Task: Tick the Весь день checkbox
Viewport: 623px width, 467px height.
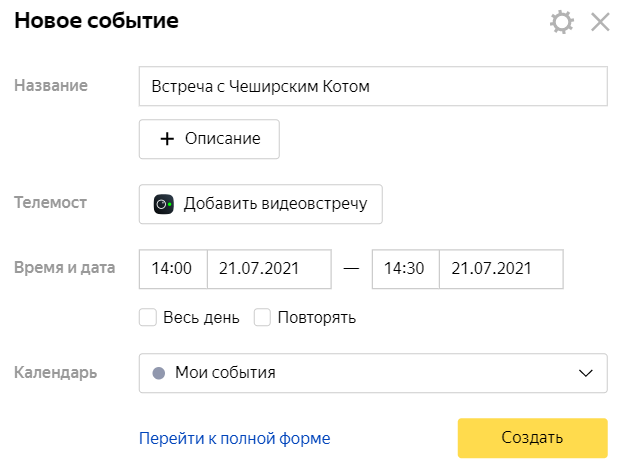Action: 148,318
